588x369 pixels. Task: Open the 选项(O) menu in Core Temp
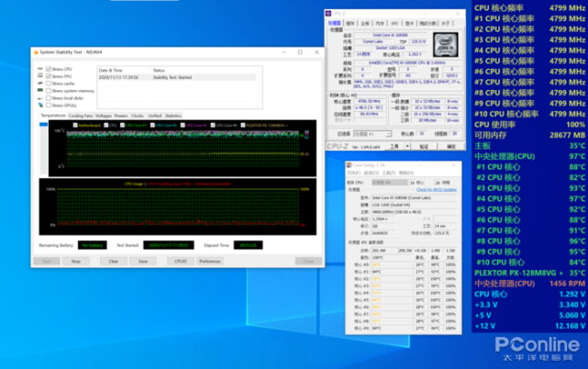tap(372, 173)
